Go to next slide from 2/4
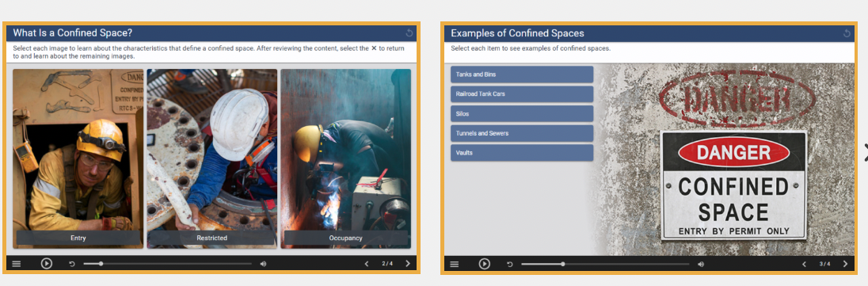The image size is (868, 286). [x=408, y=264]
